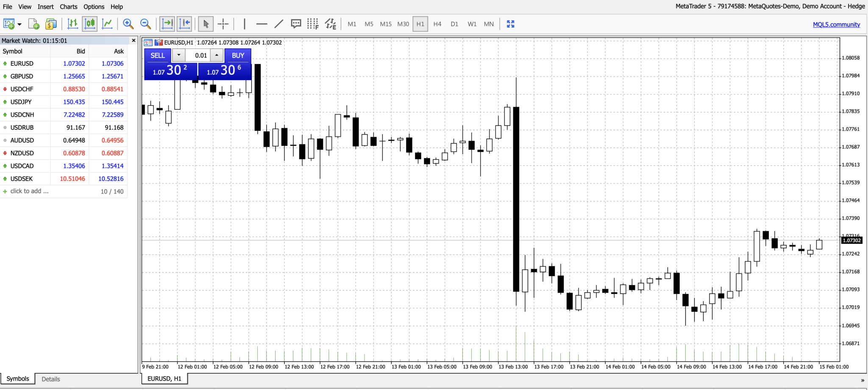Click the Bid column header
This screenshot has width=868, height=390.
coord(81,51)
